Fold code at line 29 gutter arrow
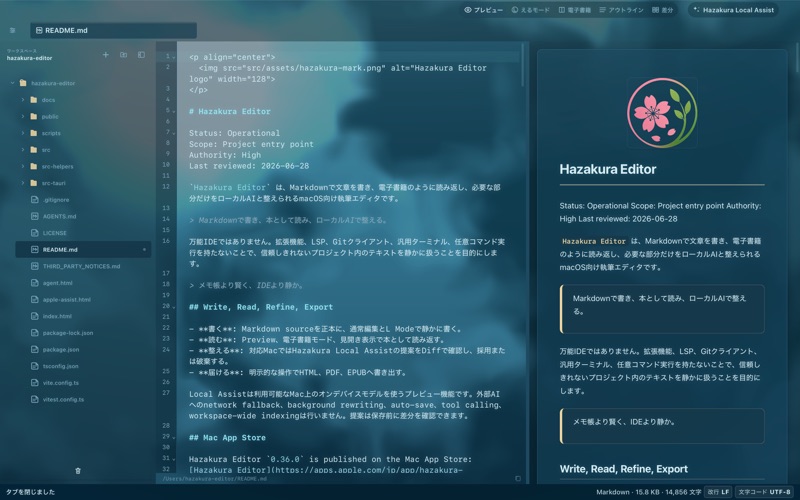Screen dimensions: 800x500 pyautogui.click(x=173, y=437)
